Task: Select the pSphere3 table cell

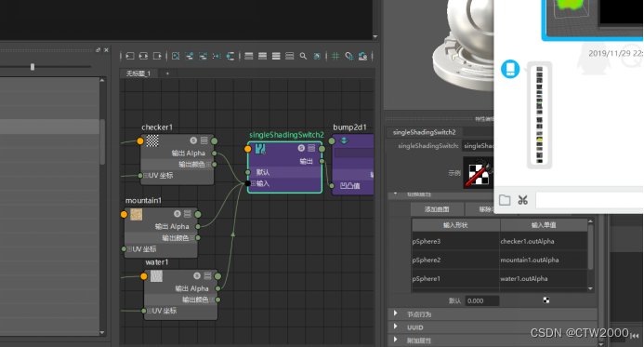Action: [455, 241]
